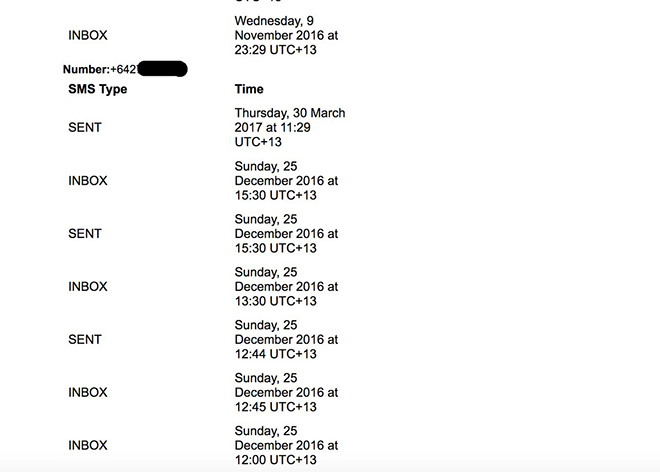Click the blacked-out phone number redaction
Screen dimensions: 660x472
click(162, 69)
